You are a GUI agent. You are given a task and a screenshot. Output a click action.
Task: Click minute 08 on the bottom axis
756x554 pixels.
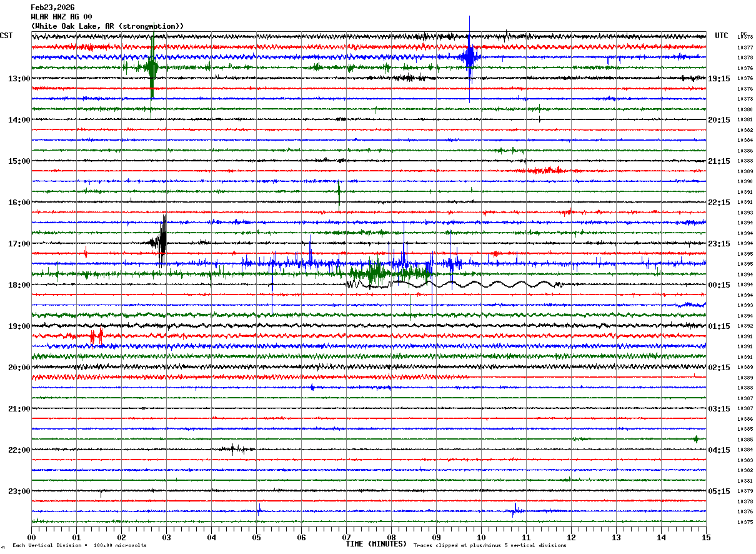pos(391,537)
